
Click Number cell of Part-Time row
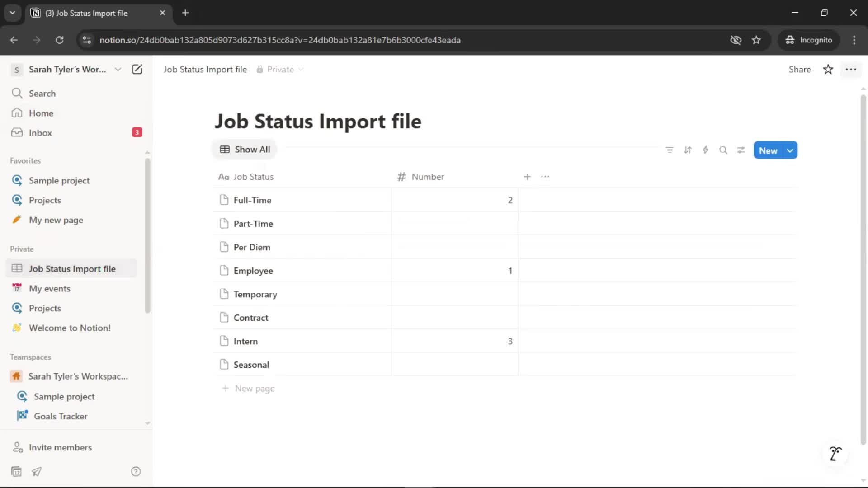click(454, 224)
